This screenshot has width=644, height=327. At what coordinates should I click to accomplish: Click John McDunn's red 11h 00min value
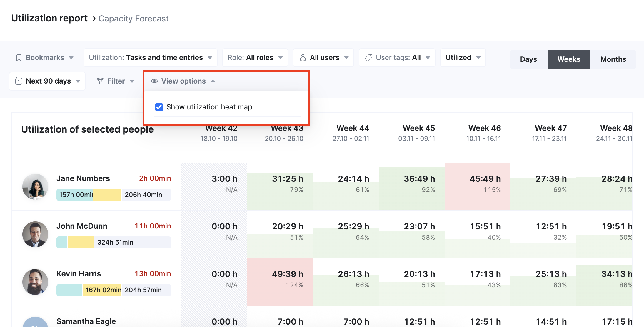[153, 226]
